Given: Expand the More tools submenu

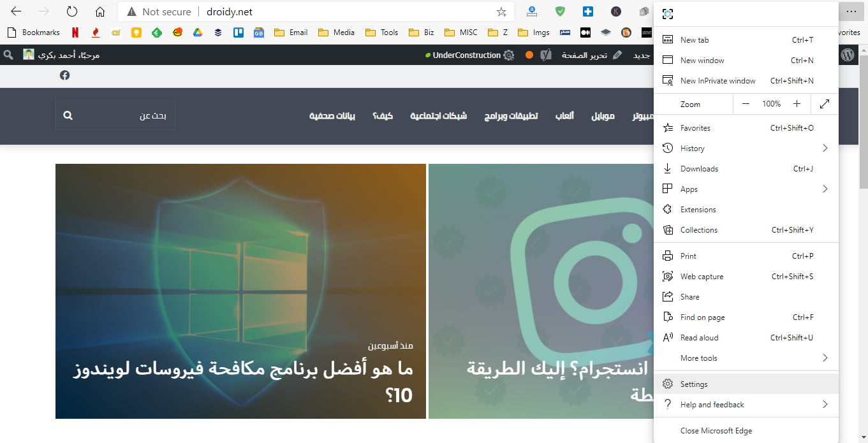Looking at the screenshot, I should click(x=825, y=358).
